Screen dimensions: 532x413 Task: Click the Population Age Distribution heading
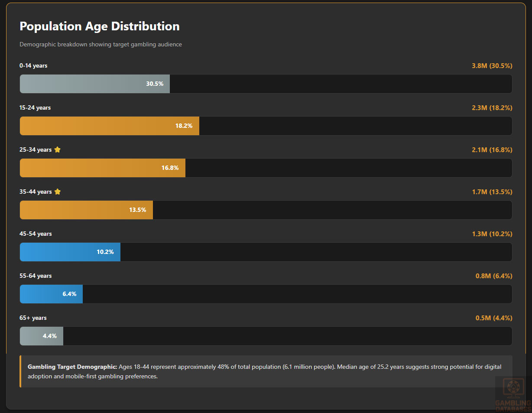tap(100, 26)
